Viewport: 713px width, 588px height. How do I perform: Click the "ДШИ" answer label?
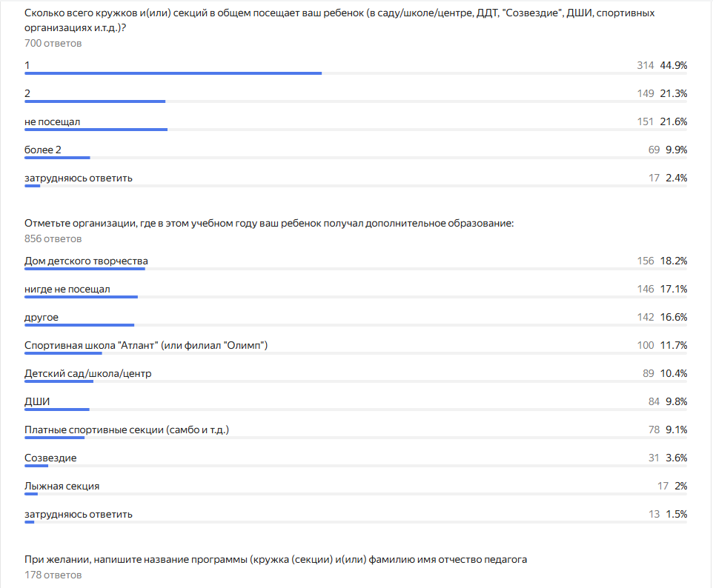pyautogui.click(x=38, y=401)
